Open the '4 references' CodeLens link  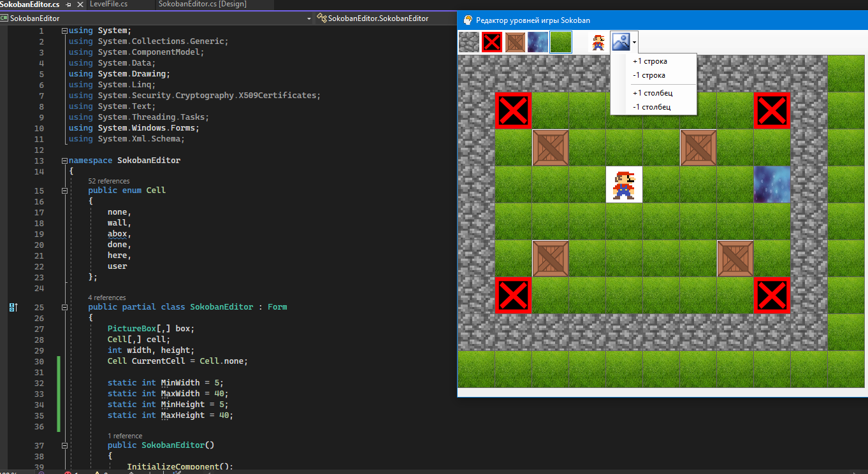point(106,298)
